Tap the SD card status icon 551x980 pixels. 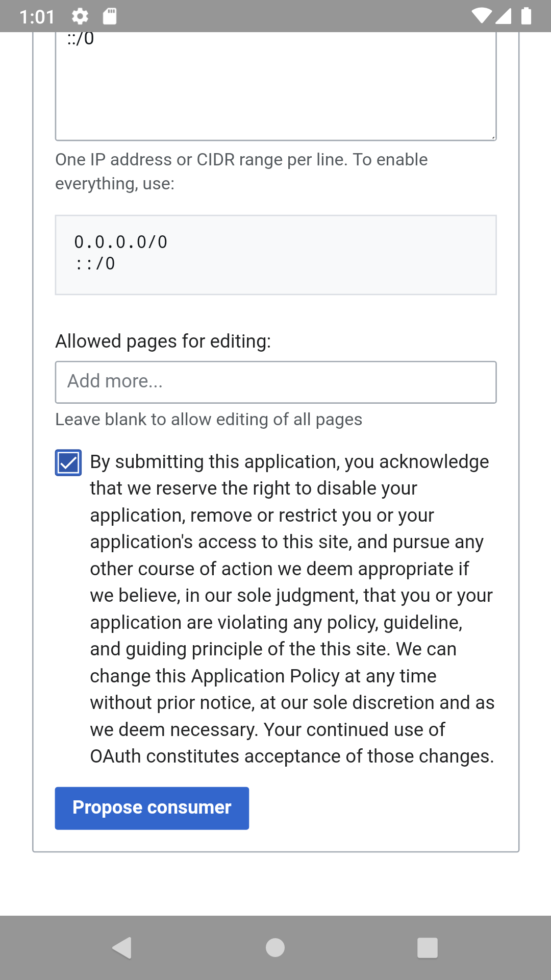tap(109, 16)
